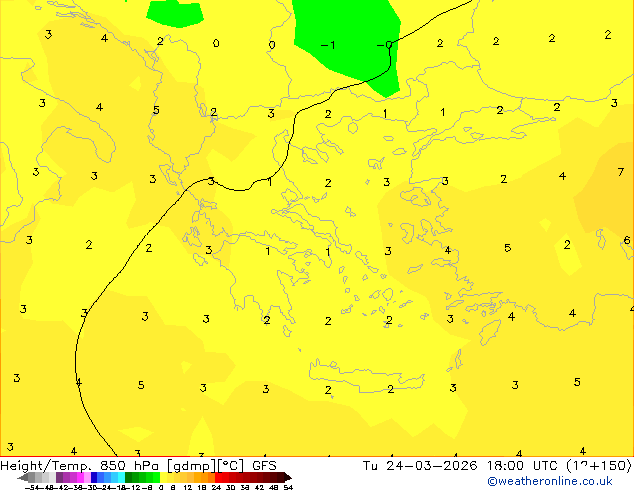
Task: Click the legend scale label 54
Action: tap(287, 487)
